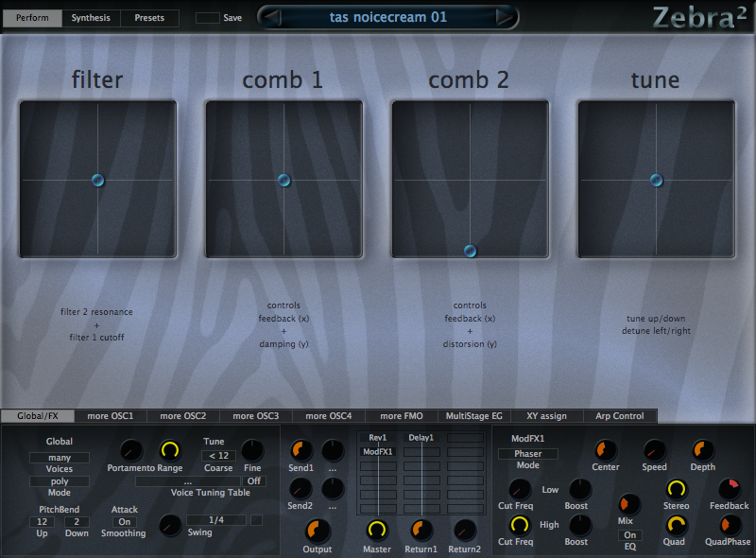Toggle the EQ On switch
This screenshot has width=756, height=558.
coord(630,535)
